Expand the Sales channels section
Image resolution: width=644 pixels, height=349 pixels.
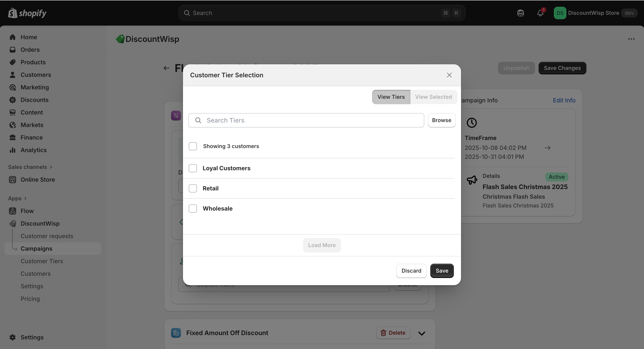pos(51,167)
